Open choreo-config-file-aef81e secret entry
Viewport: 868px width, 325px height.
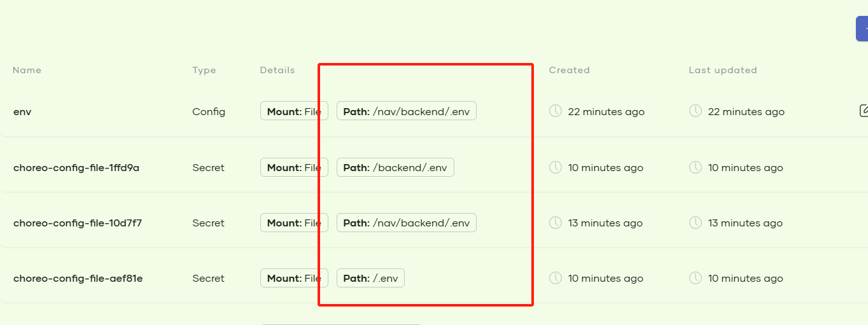(78, 279)
